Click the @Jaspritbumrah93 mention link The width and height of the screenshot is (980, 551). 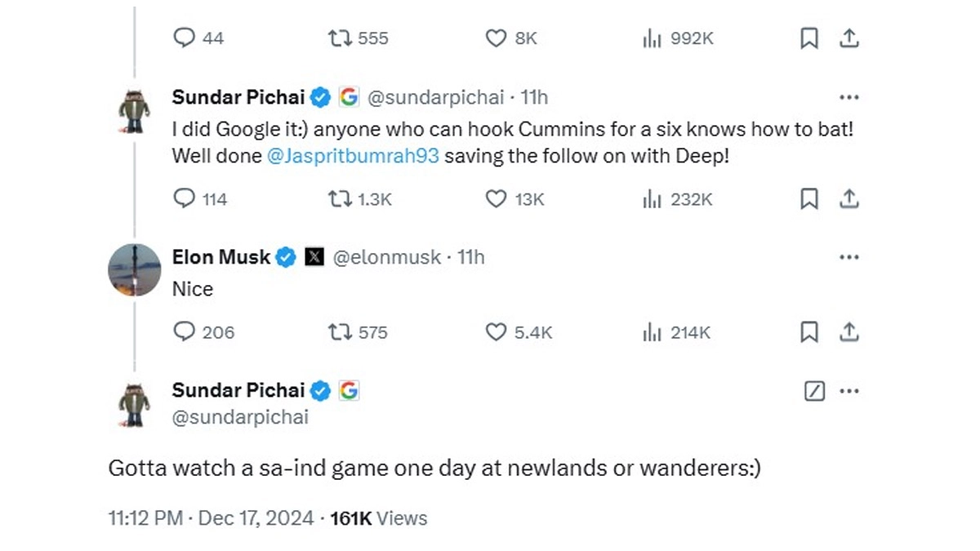click(353, 156)
